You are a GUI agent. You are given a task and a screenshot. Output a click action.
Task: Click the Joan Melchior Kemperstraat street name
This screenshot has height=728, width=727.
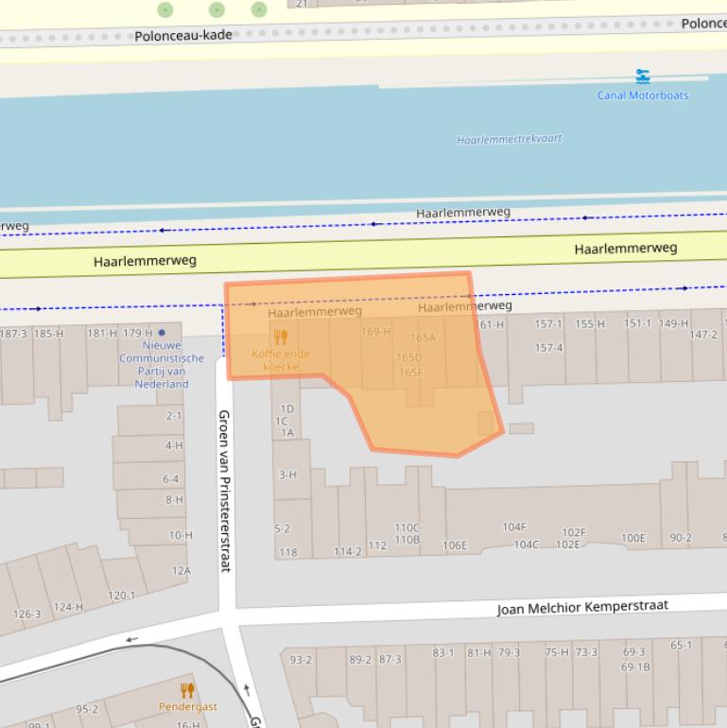click(582, 607)
